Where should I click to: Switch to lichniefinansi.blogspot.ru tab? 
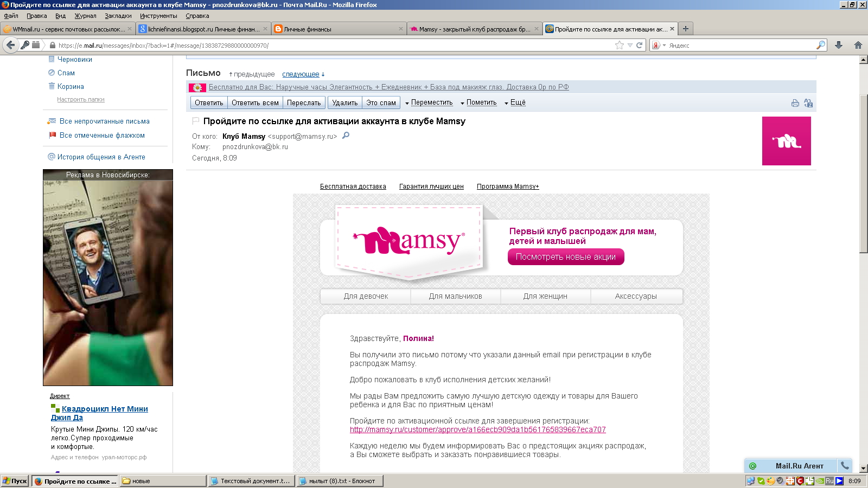tap(203, 29)
